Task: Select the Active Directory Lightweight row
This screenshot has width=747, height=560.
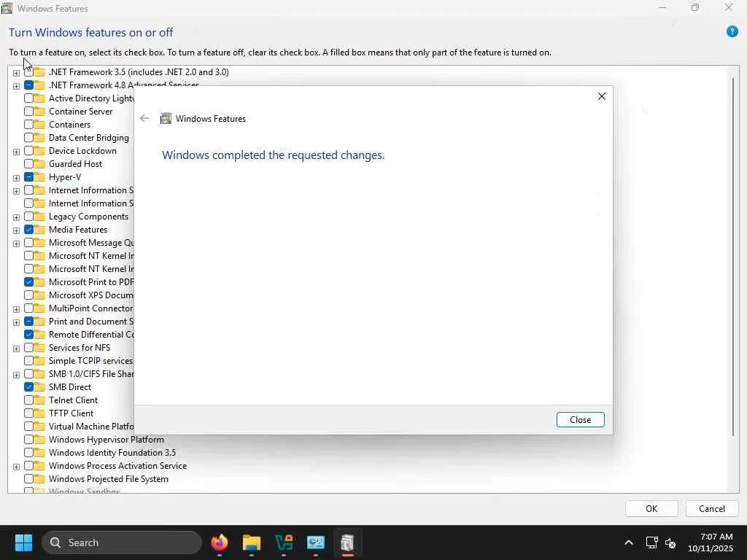Action: pos(91,98)
